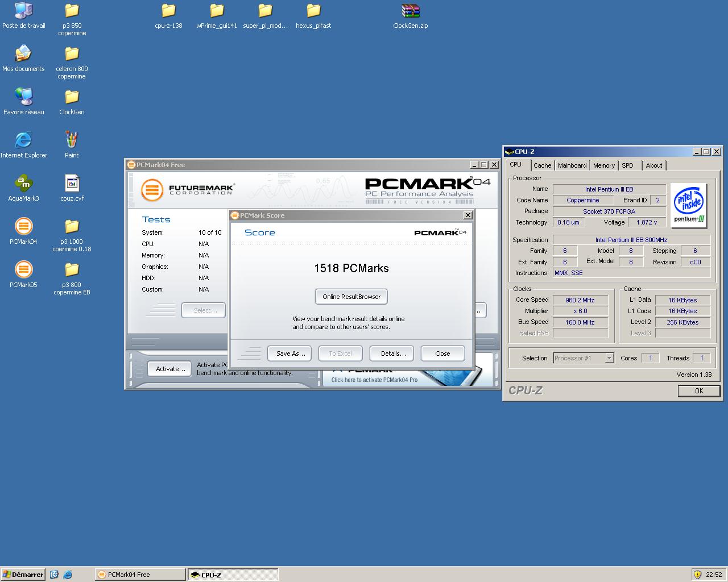Launch Internet Explorer from desktop
The width and height of the screenshot is (728, 582).
[23, 145]
